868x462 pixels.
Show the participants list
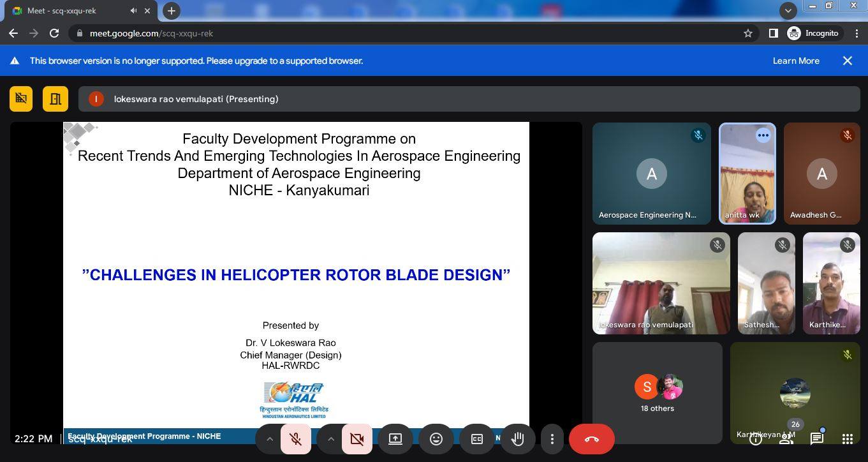[x=786, y=439]
